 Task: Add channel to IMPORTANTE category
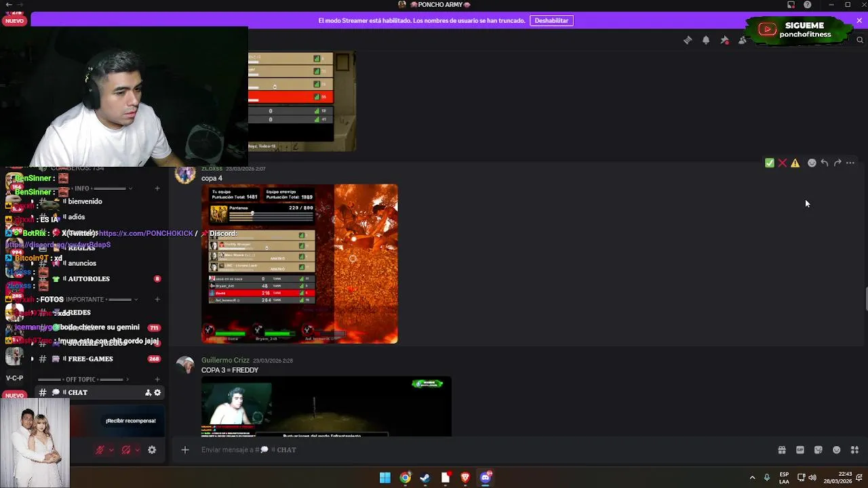(157, 299)
